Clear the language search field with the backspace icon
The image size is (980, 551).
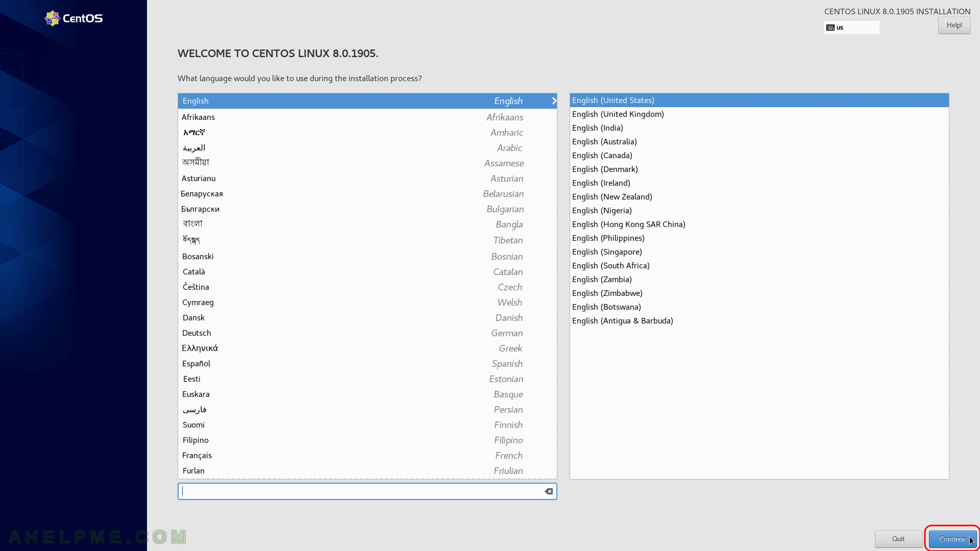549,491
